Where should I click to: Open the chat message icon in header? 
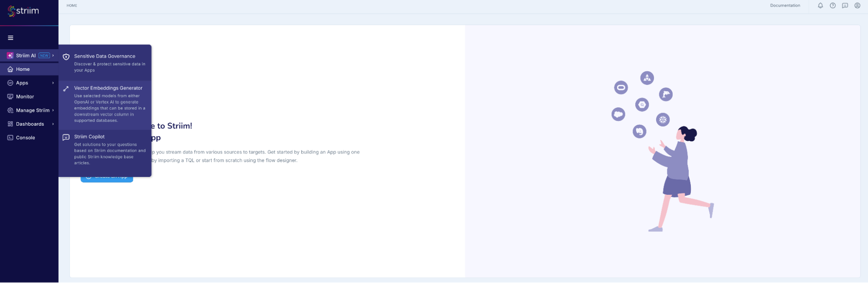pyautogui.click(x=845, y=6)
